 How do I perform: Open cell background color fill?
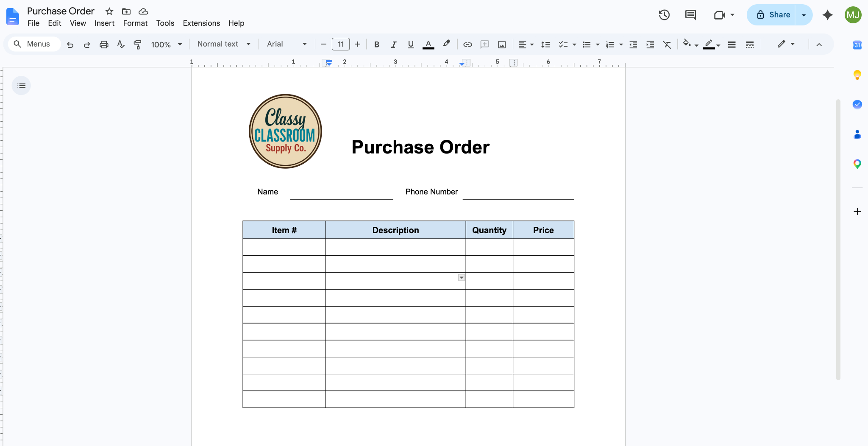(690, 45)
